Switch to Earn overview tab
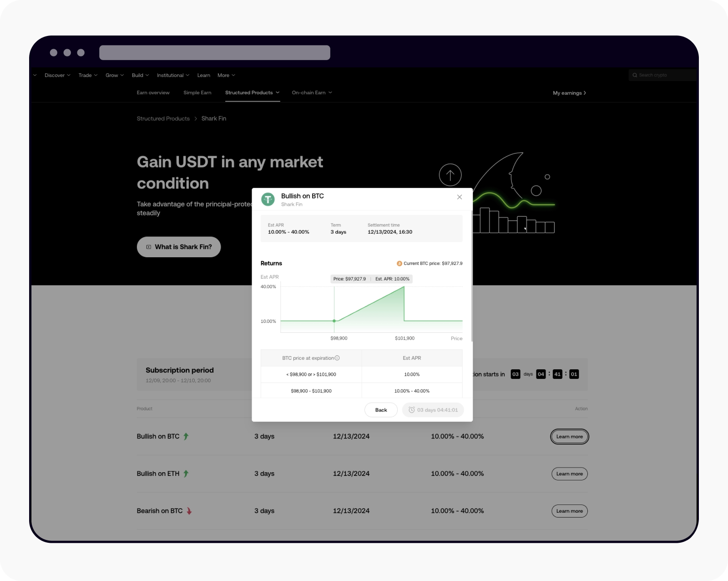The image size is (728, 581). click(153, 92)
